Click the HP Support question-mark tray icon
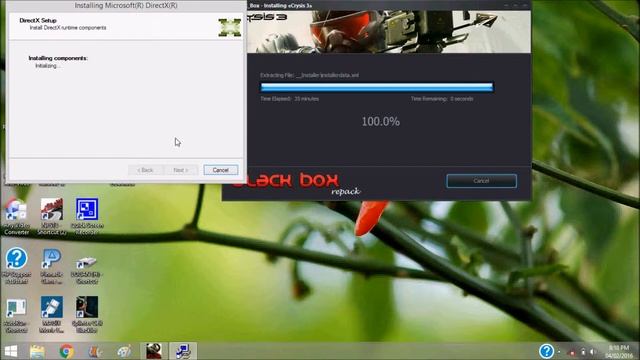 (546, 351)
